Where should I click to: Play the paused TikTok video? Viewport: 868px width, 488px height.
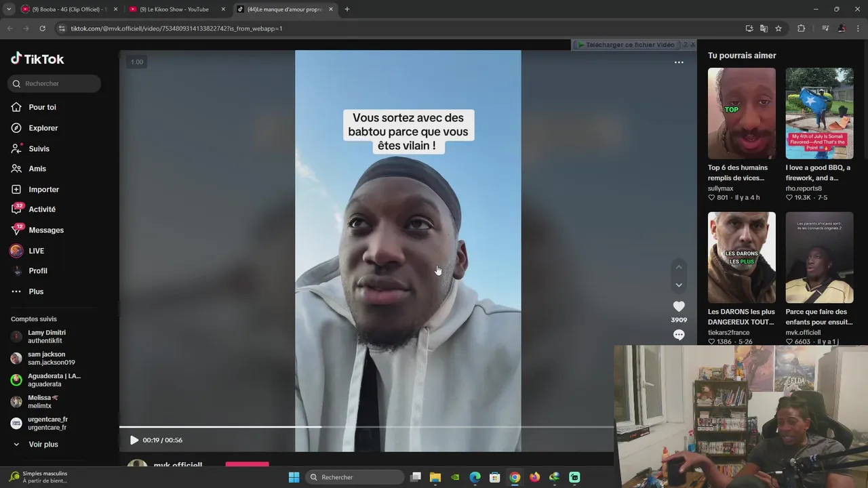[x=134, y=440]
